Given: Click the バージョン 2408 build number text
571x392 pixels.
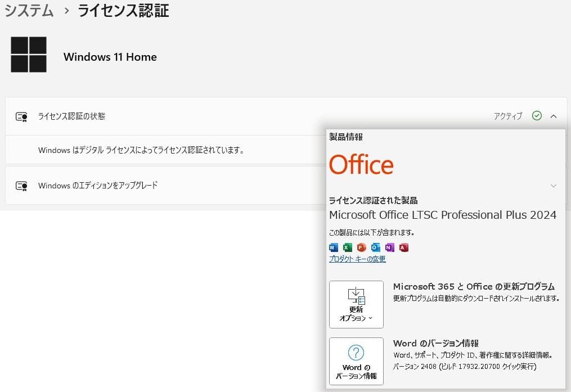Looking at the screenshot, I should (x=465, y=367).
